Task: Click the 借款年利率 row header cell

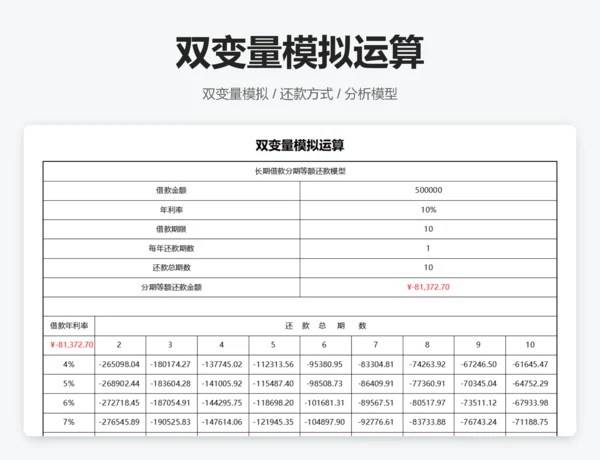Action: point(69,325)
